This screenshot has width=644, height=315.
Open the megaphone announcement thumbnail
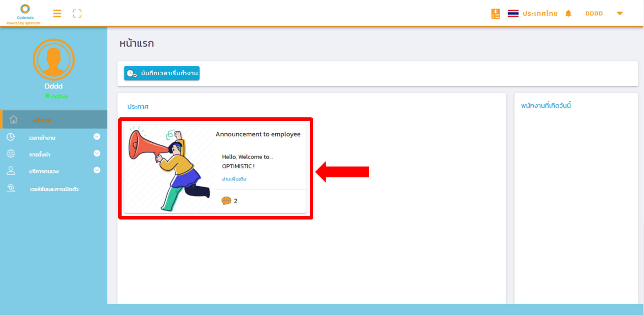click(169, 168)
